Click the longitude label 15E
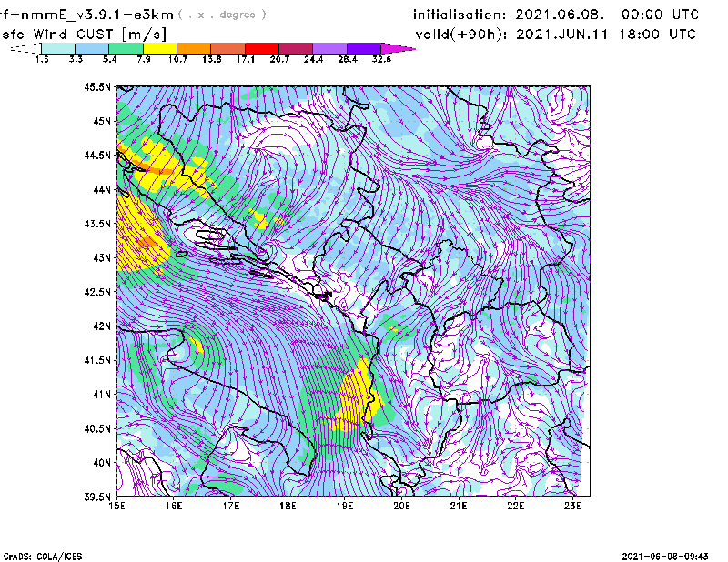 (x=116, y=506)
